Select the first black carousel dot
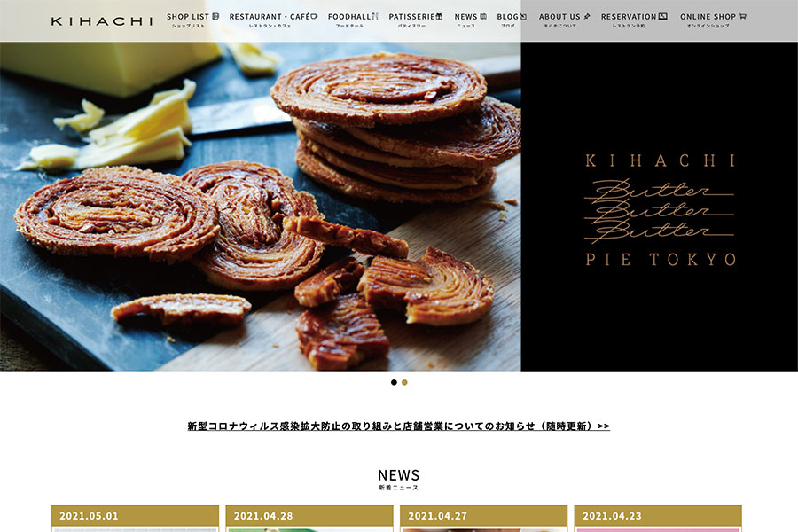This screenshot has height=532, width=798. tap(394, 382)
